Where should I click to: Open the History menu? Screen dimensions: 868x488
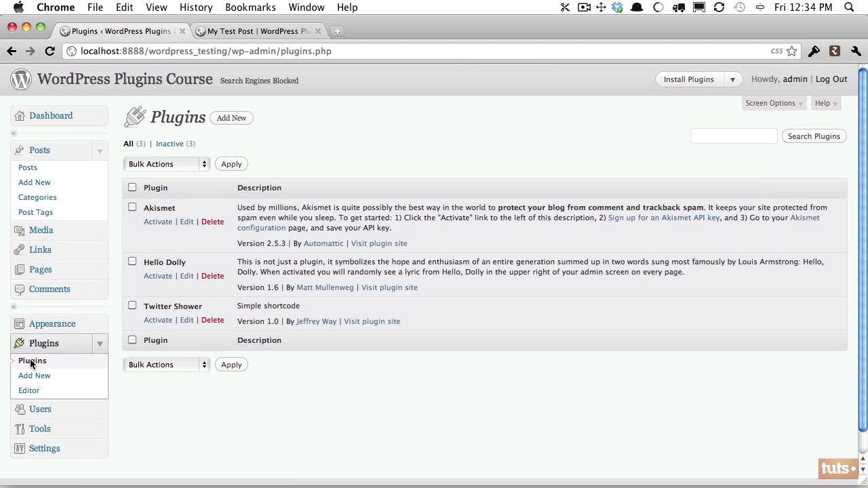(x=196, y=7)
